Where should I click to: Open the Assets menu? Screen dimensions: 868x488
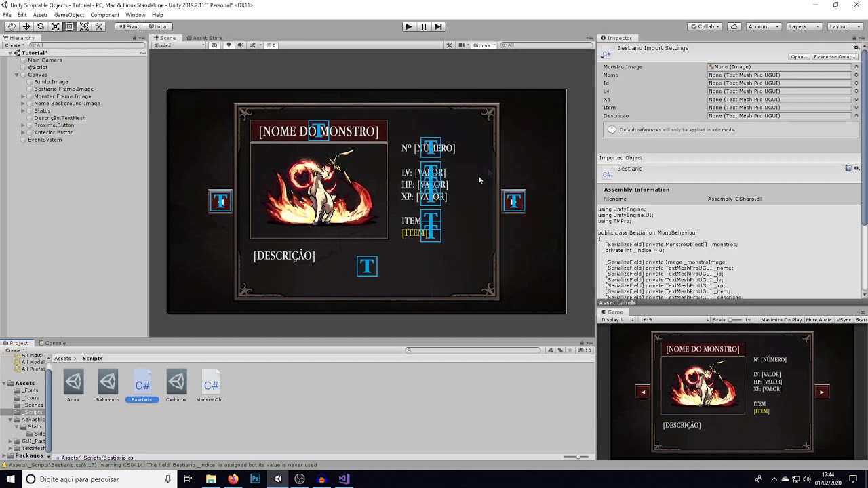pyautogui.click(x=41, y=15)
